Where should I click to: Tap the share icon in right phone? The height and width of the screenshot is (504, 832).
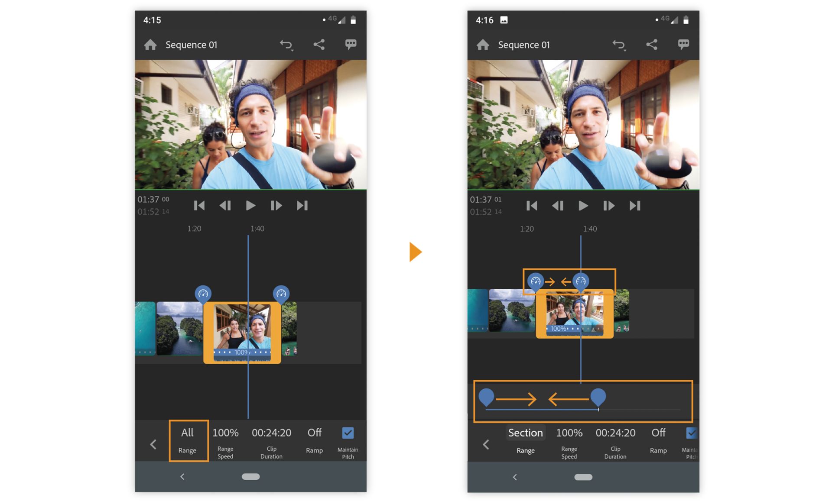tap(651, 45)
